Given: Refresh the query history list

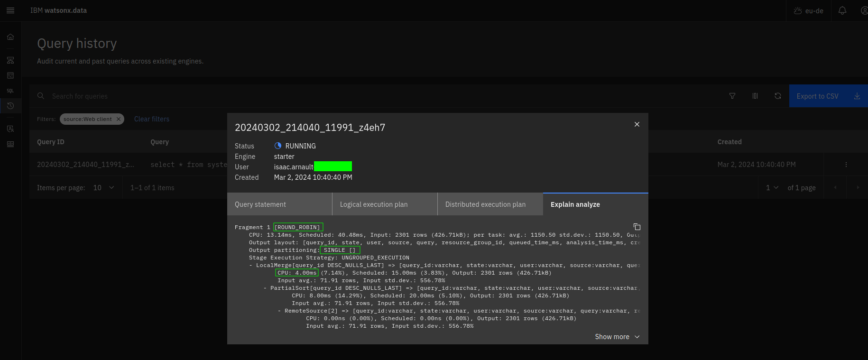Looking at the screenshot, I should [x=778, y=96].
